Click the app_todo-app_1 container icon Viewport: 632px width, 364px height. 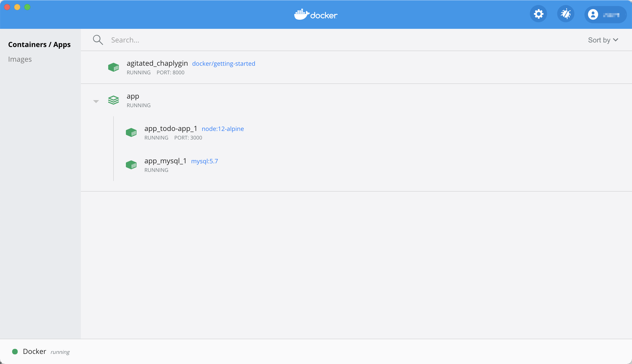[x=131, y=132]
